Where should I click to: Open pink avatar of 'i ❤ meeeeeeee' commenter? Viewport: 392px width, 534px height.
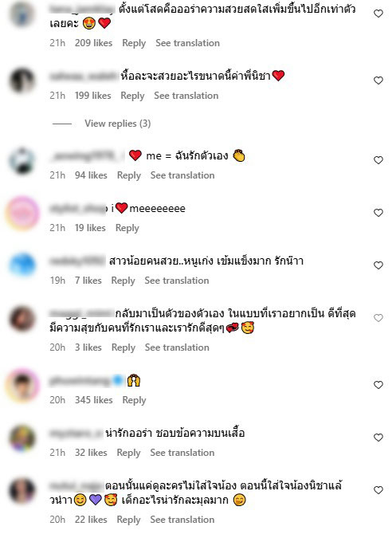click(x=22, y=213)
